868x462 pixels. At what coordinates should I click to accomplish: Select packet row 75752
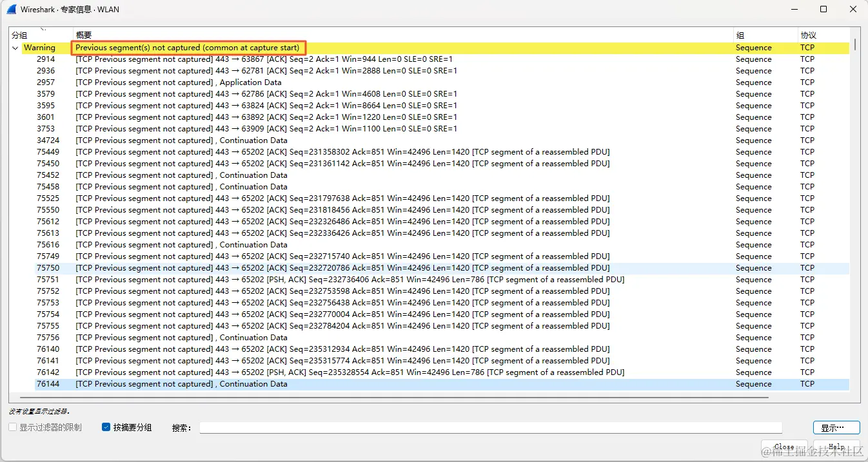tap(442, 291)
